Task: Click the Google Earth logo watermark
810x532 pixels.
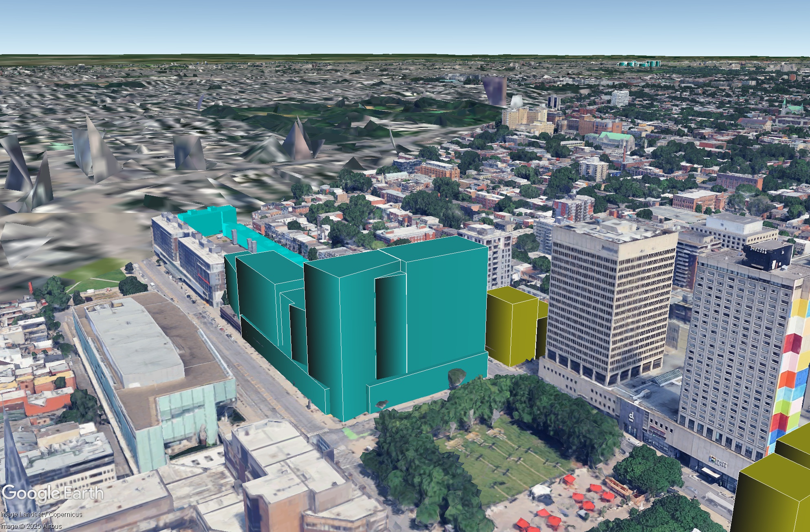Action: [53, 493]
